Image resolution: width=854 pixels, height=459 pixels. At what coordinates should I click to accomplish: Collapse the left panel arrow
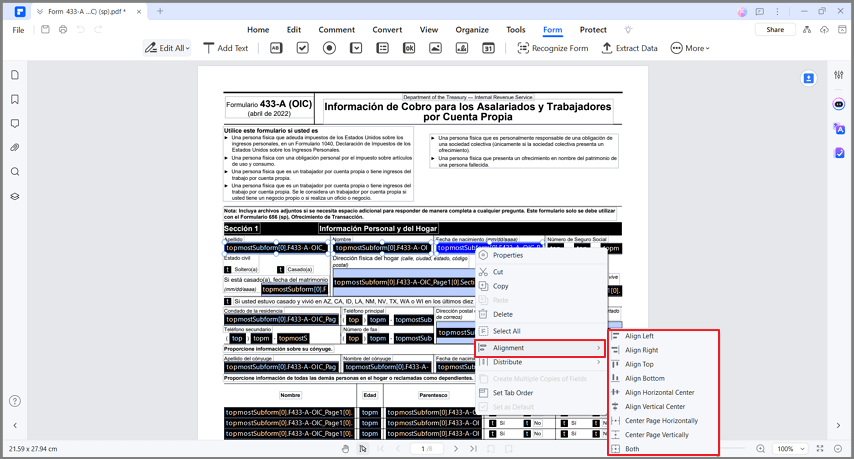(x=15, y=425)
